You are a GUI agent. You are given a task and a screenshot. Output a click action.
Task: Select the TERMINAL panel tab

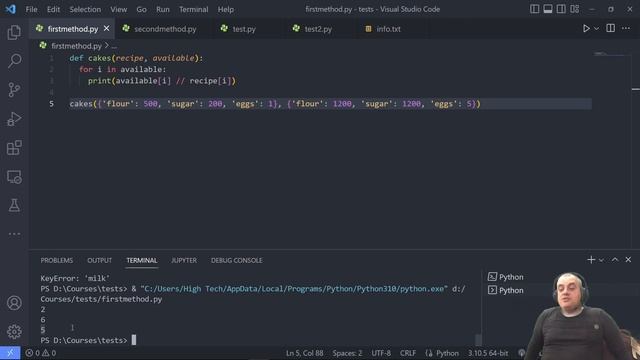[142, 260]
